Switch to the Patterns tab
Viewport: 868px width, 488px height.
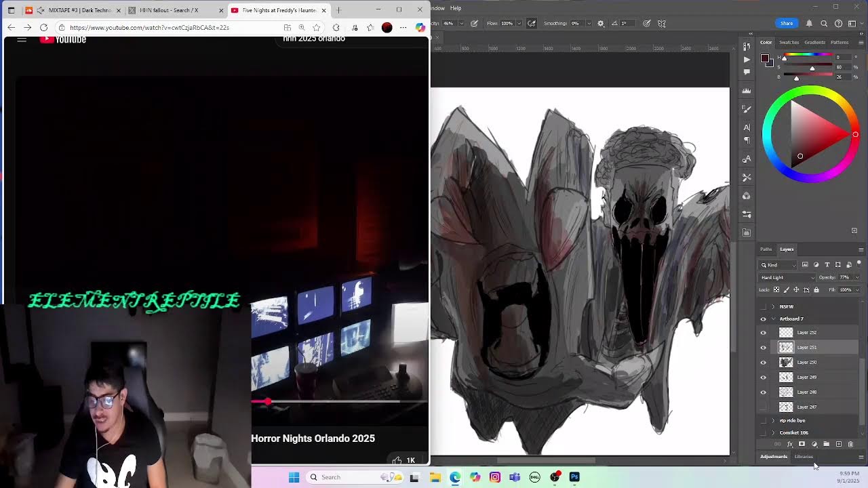840,43
